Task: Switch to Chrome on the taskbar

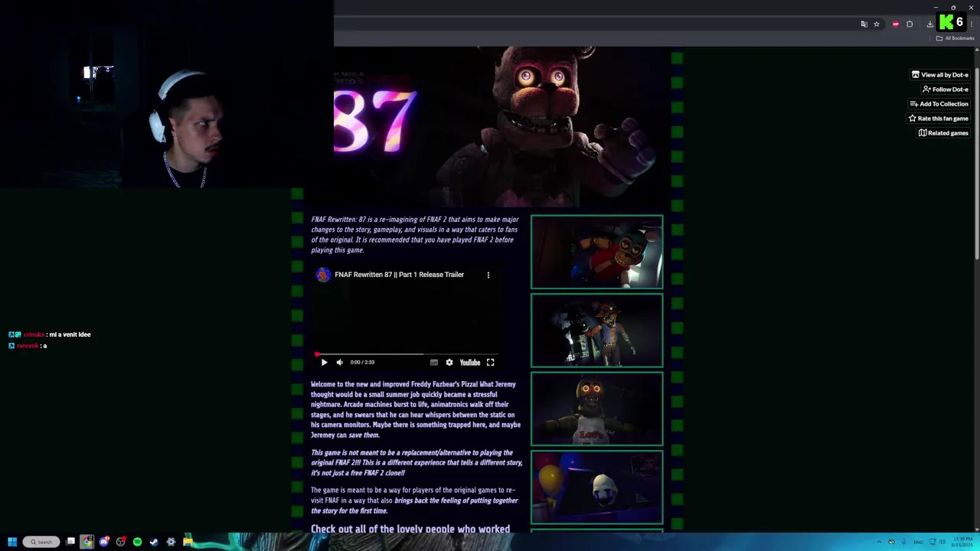Action: point(87,542)
